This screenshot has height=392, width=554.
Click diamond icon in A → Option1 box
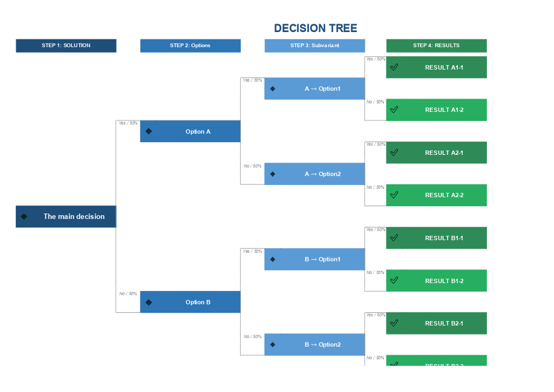[x=273, y=89]
